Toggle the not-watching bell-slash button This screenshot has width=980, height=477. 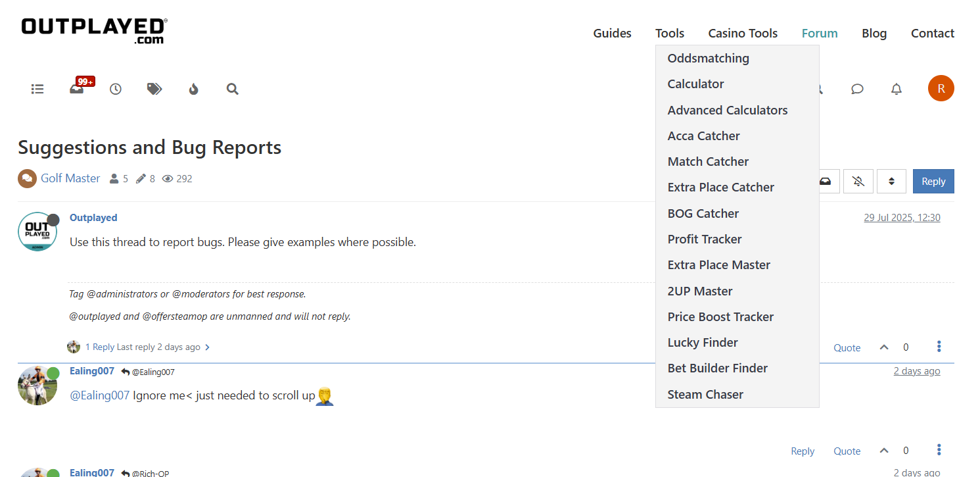pyautogui.click(x=858, y=182)
